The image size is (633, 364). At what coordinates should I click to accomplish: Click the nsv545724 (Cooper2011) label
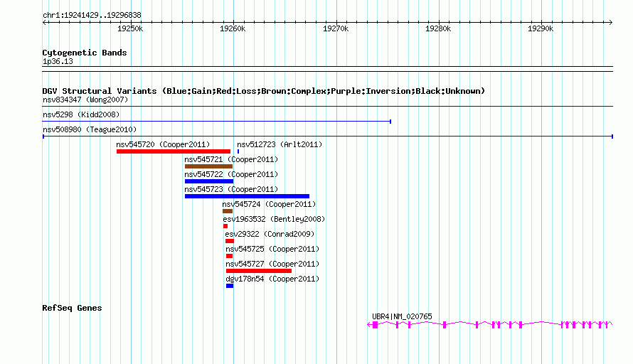269,204
